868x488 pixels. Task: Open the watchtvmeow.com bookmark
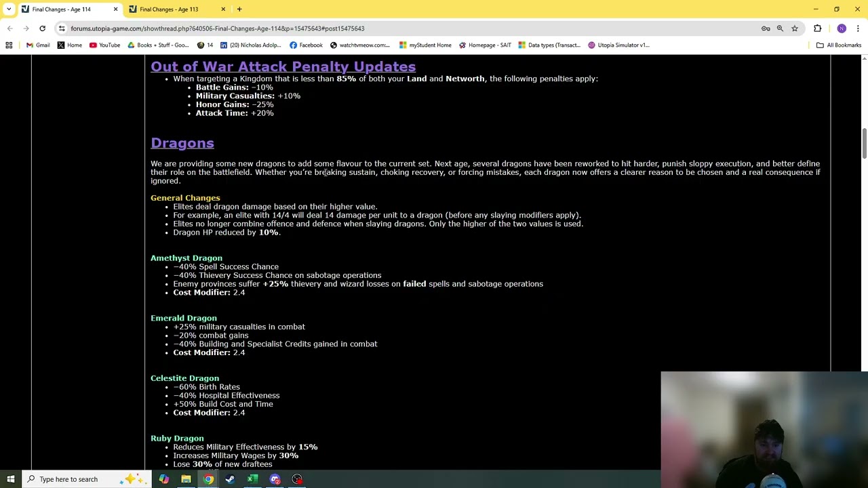tap(360, 45)
